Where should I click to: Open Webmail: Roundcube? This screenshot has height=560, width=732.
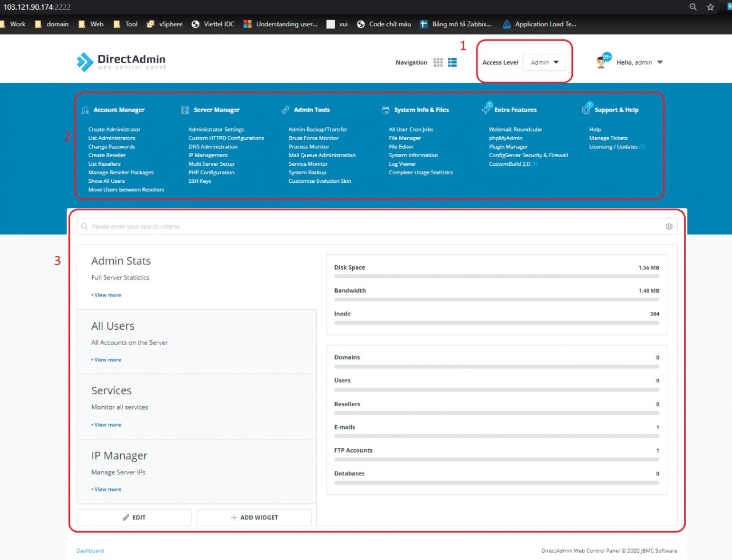515,130
